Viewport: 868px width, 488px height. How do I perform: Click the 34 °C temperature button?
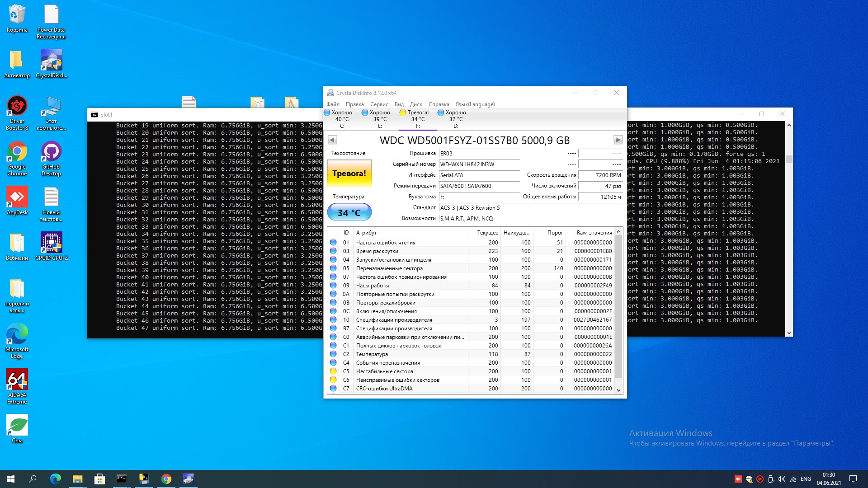coord(349,212)
